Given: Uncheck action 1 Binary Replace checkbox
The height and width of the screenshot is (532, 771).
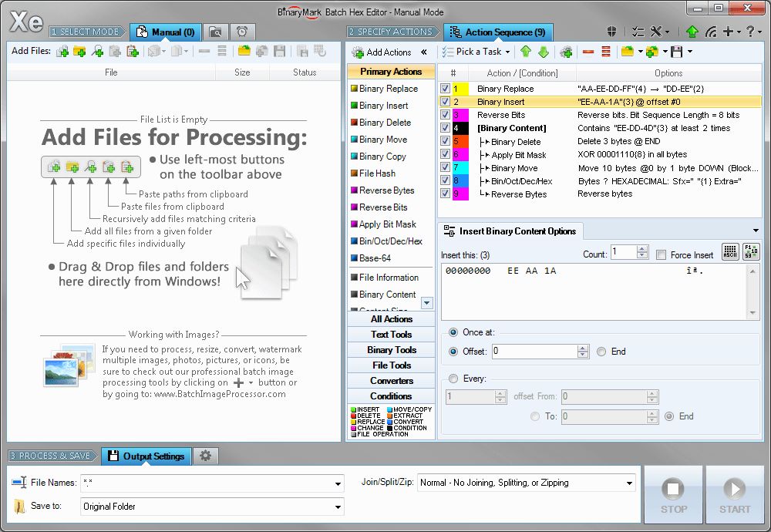Looking at the screenshot, I should coord(445,89).
